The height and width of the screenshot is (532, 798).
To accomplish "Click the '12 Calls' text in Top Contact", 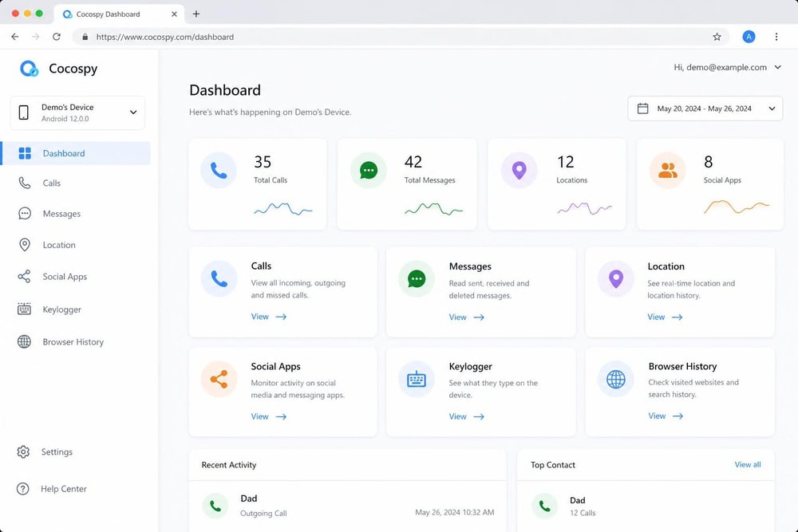I will click(x=583, y=513).
